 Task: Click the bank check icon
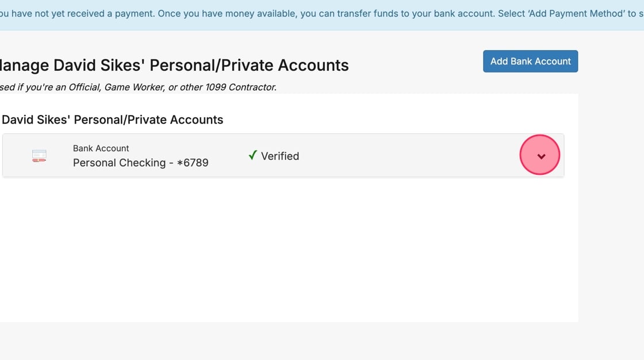(39, 156)
